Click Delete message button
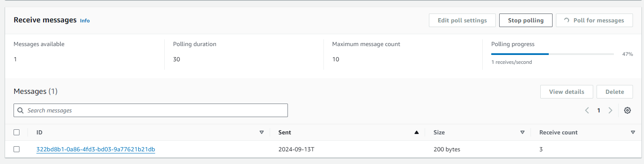644x164 pixels. 615,92
